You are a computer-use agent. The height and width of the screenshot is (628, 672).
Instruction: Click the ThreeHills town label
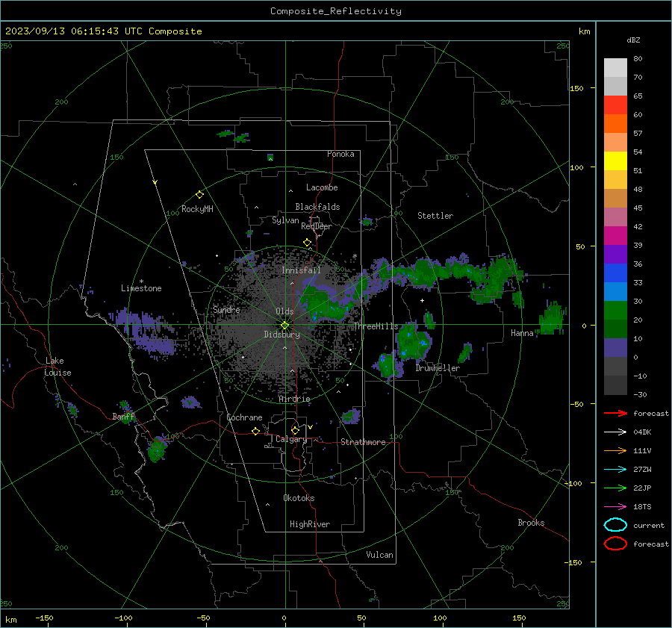point(376,326)
